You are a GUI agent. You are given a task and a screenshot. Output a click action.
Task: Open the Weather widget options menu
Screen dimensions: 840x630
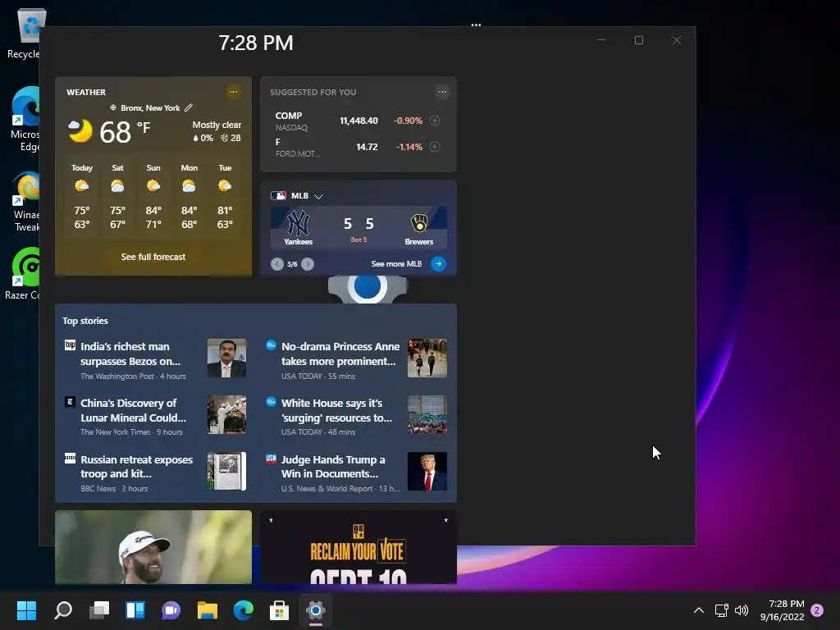point(233,92)
